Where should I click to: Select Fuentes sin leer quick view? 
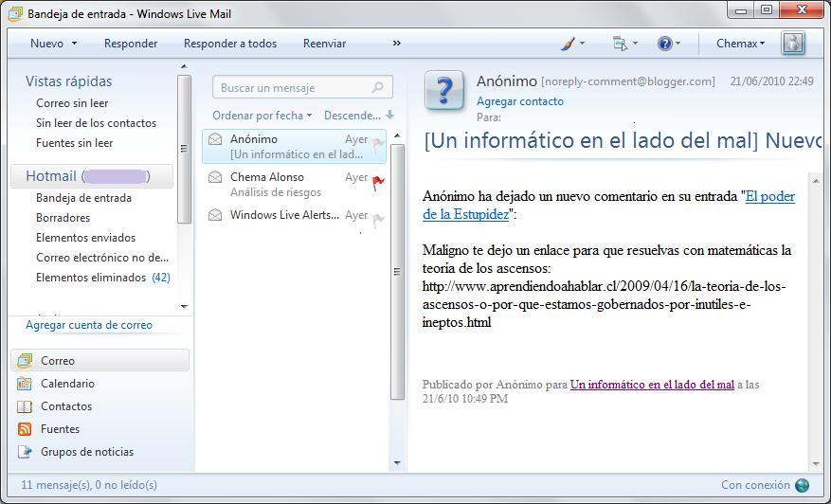coord(74,143)
